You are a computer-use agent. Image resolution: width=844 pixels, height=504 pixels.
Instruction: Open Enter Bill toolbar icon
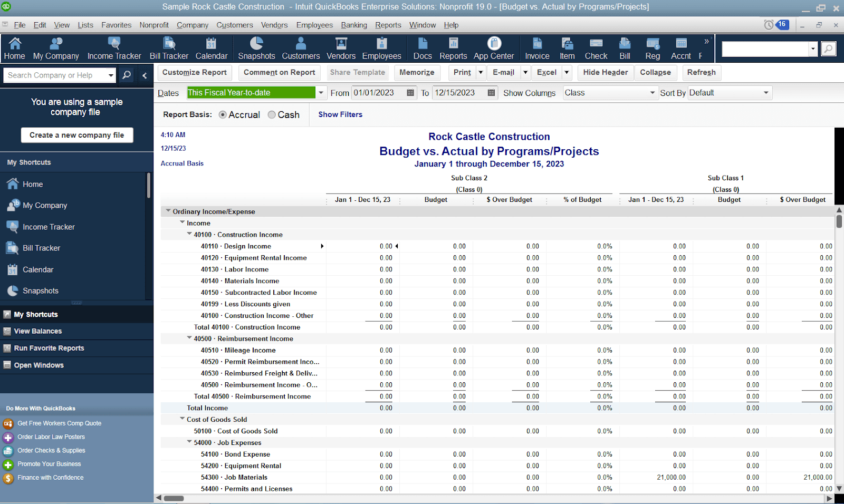(x=625, y=49)
